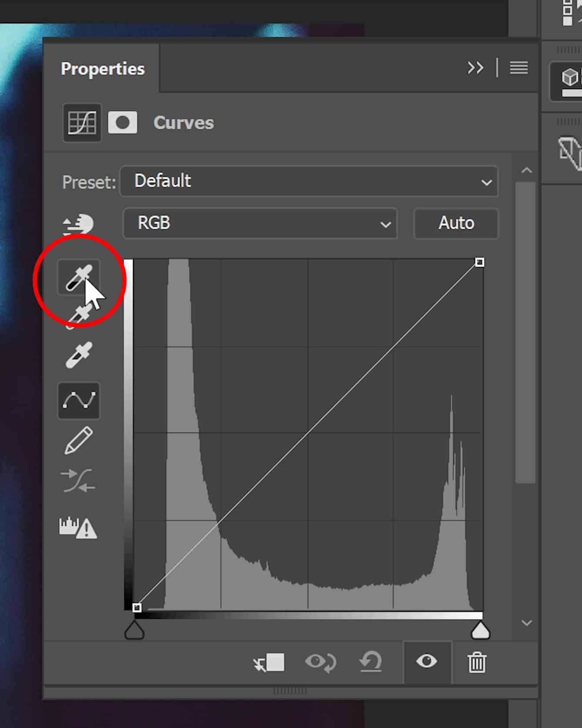Click the layer mask icon
This screenshot has height=728, width=582.
pyautogui.click(x=123, y=123)
